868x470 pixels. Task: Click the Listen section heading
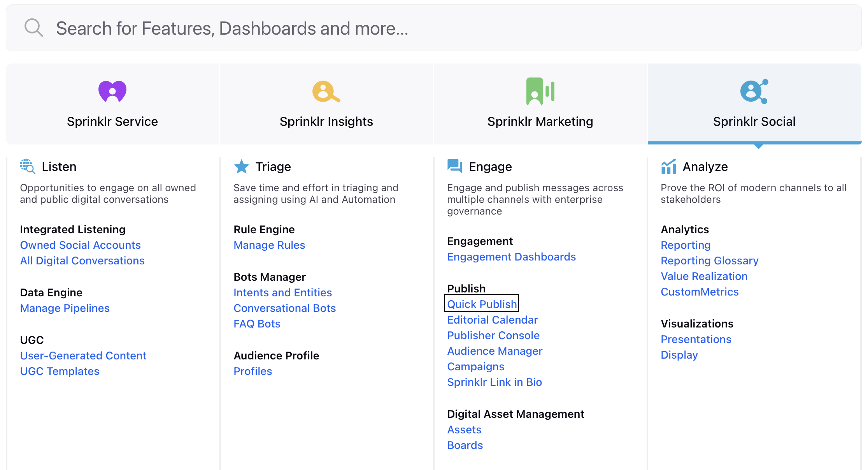(59, 166)
